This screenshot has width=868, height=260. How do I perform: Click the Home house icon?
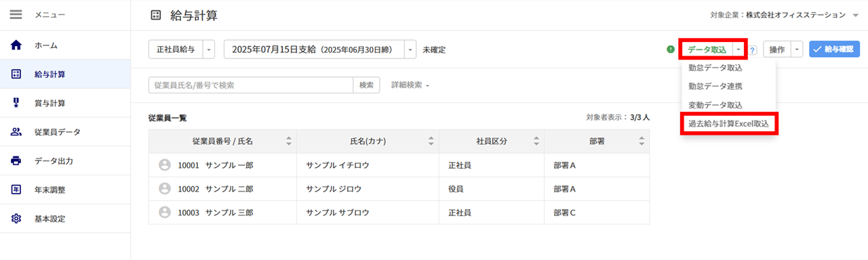(x=17, y=45)
